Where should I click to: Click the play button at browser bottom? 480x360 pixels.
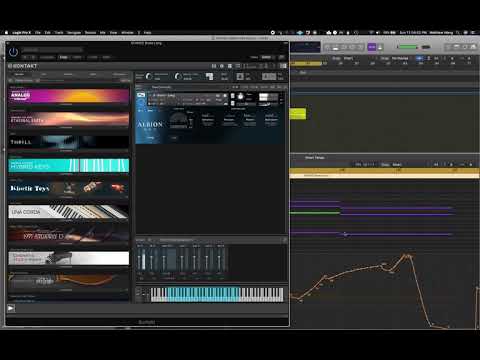click(11, 308)
